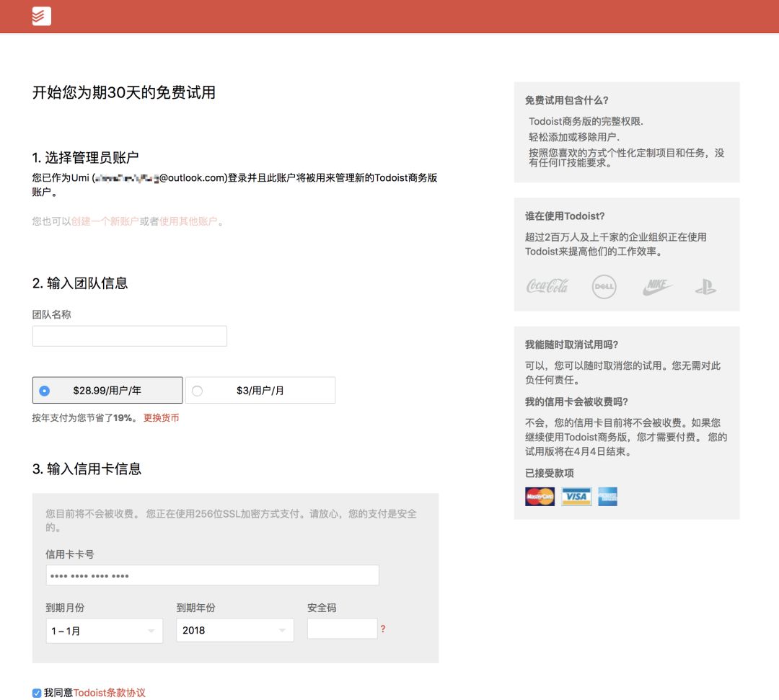Click the 团队名称 label

point(52,314)
